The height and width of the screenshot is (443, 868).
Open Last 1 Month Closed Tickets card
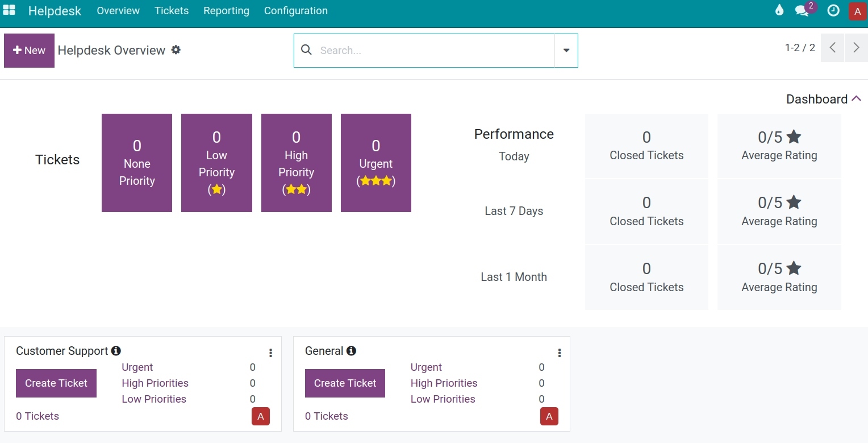(x=646, y=278)
